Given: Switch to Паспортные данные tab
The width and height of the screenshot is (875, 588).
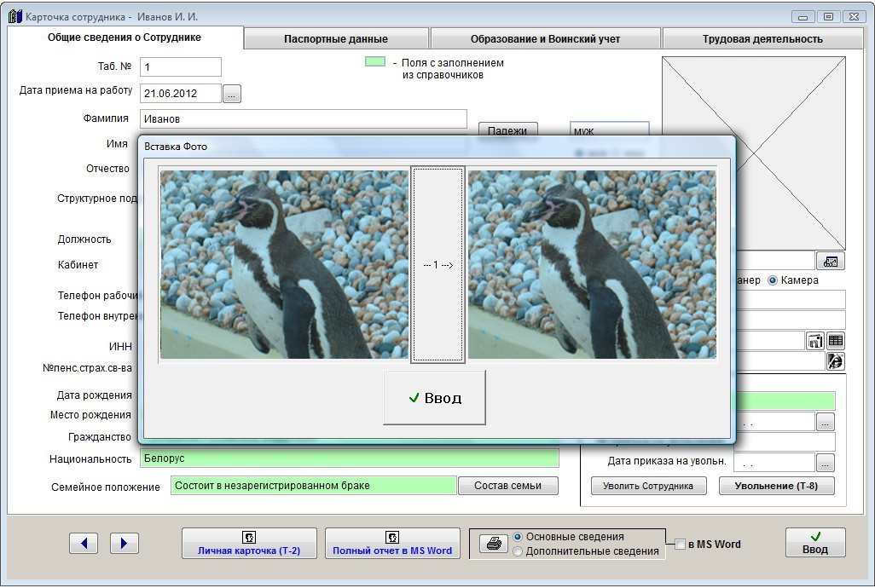Looking at the screenshot, I should pyautogui.click(x=336, y=38).
